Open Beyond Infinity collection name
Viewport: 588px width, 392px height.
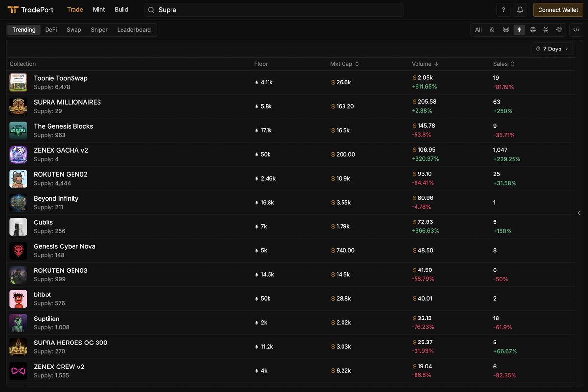[x=56, y=198]
